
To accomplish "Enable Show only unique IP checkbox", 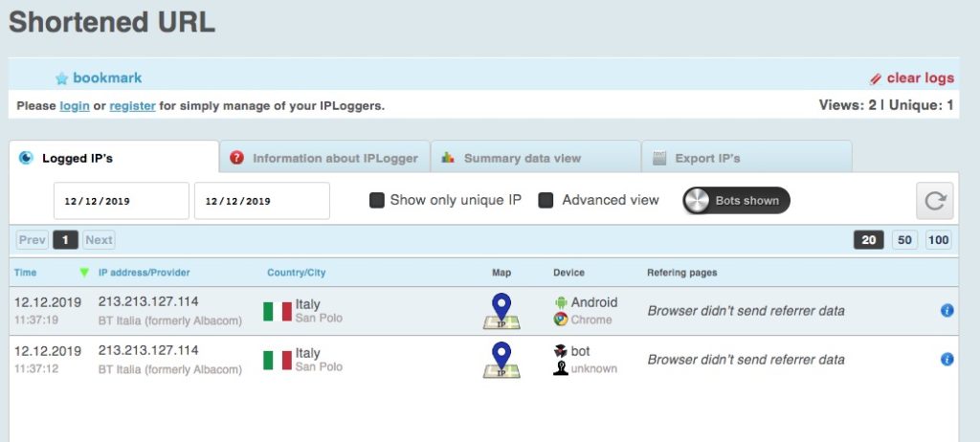I will click(377, 201).
